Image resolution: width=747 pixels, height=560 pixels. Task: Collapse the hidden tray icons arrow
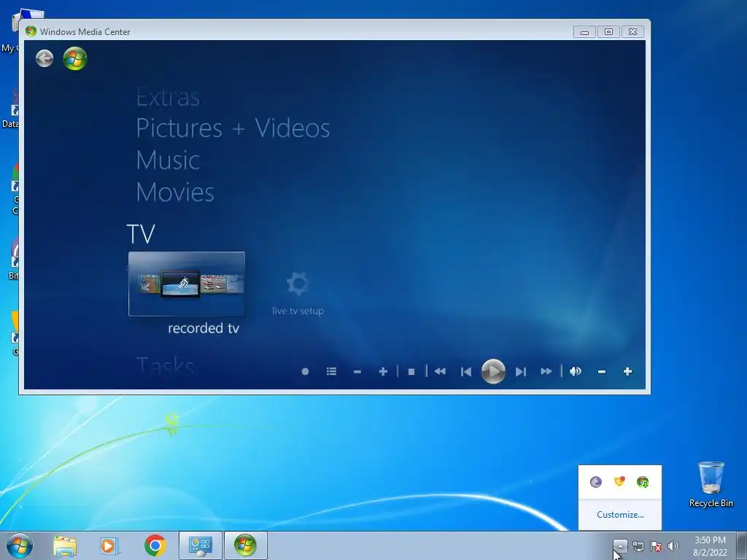pos(620,546)
